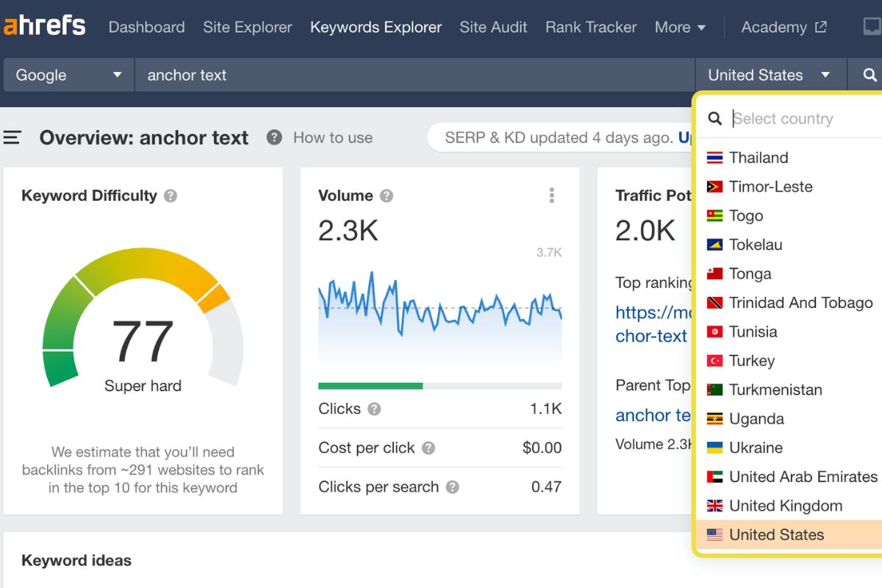The height and width of the screenshot is (588, 882).
Task: Click the How to use link
Action: 332,137
